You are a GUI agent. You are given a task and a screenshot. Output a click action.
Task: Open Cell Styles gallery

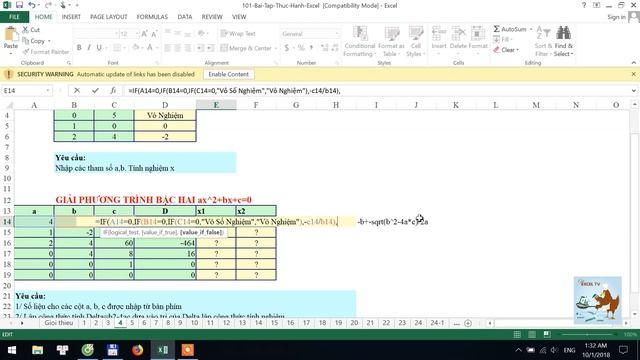pyautogui.click(x=416, y=42)
